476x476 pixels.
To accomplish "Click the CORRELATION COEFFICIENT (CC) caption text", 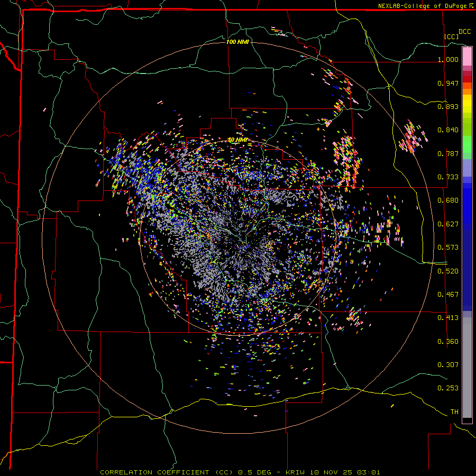I will (168, 472).
